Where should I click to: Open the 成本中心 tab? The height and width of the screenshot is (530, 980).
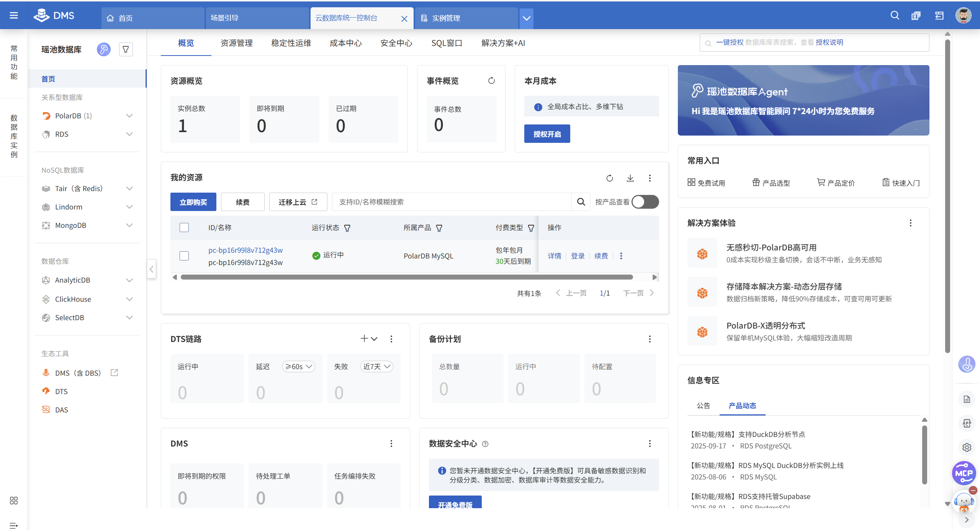point(346,43)
